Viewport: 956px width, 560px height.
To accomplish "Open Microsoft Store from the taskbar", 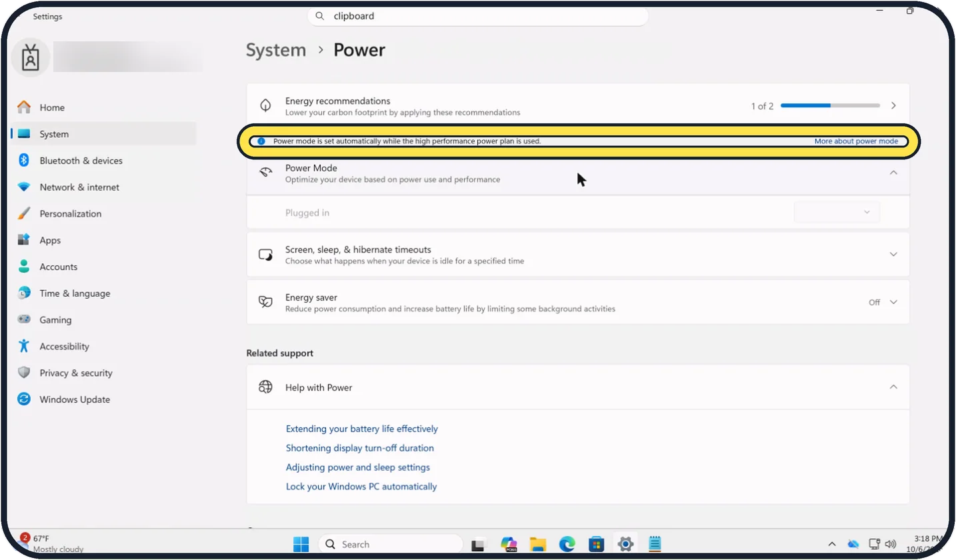I will coord(596,544).
